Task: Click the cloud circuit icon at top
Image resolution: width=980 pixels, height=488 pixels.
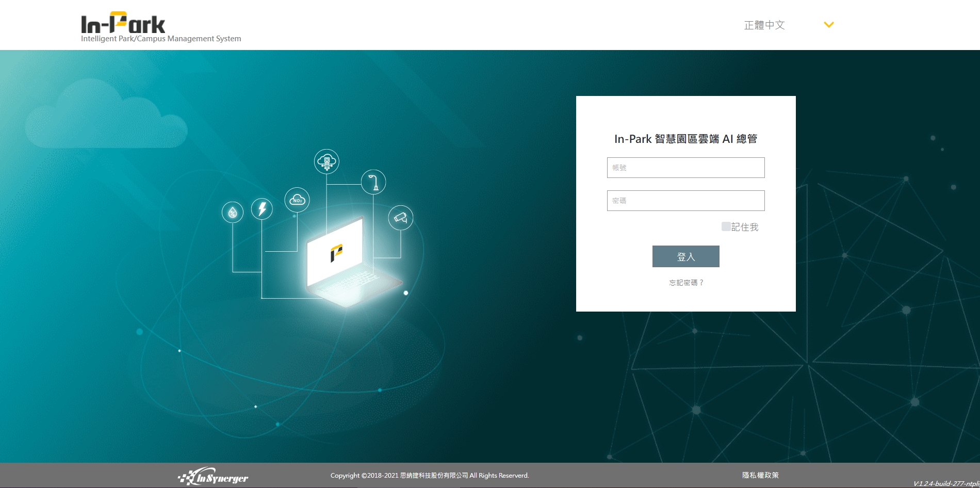Action: 326,161
